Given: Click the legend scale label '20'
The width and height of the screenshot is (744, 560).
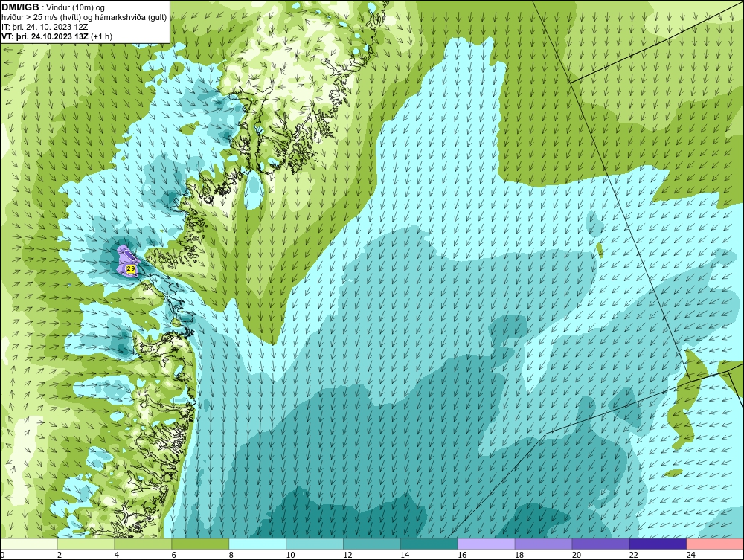Looking at the screenshot, I should coord(577,555).
